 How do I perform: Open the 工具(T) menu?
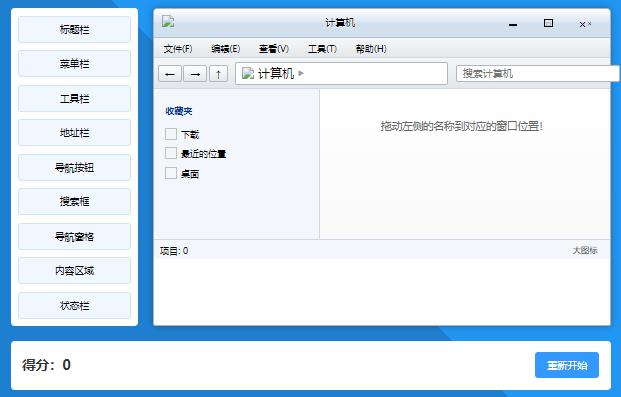click(322, 49)
